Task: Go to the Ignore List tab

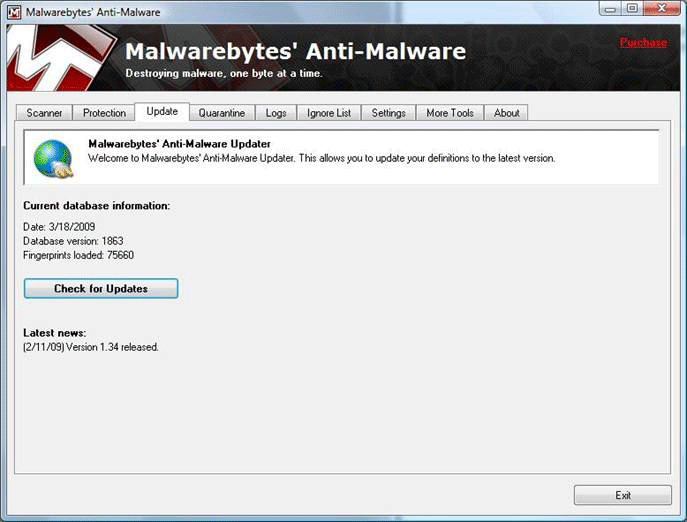Action: (329, 113)
